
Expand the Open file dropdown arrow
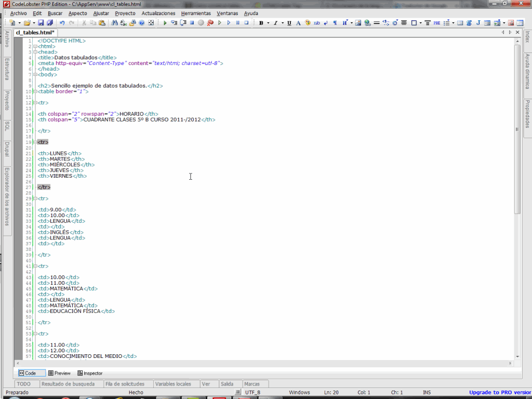click(x=34, y=23)
